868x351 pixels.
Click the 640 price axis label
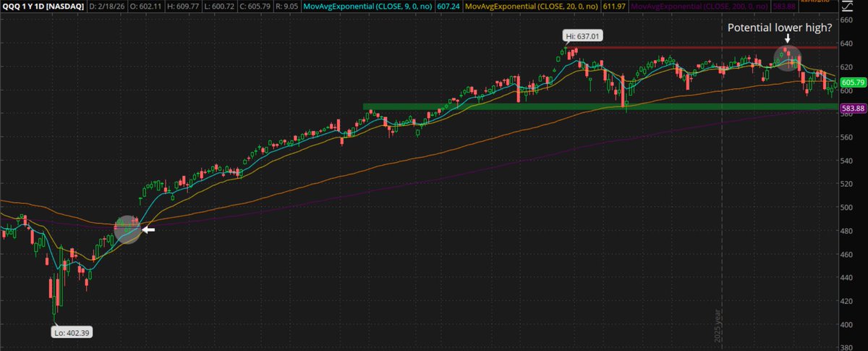click(x=846, y=43)
